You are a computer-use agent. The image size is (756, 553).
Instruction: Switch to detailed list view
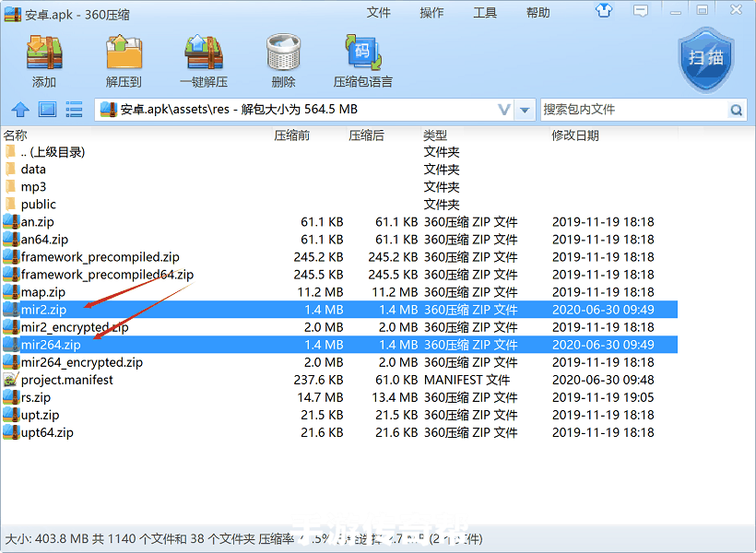click(74, 110)
